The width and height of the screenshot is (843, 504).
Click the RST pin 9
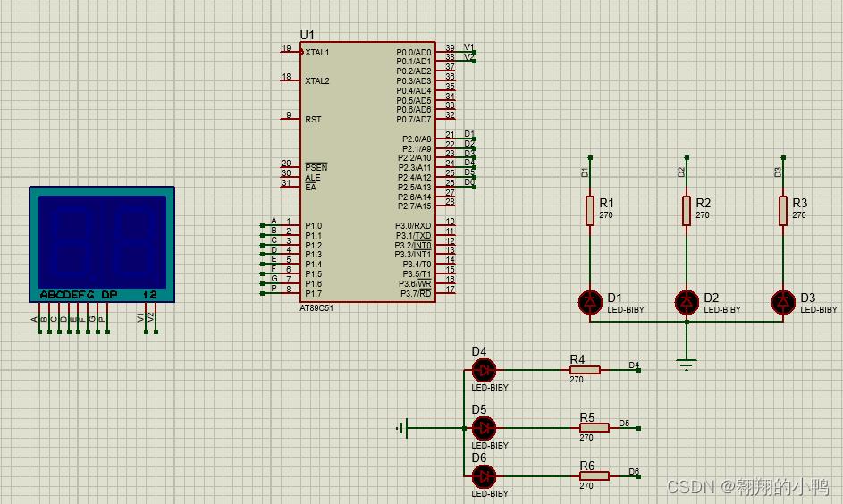[x=291, y=118]
